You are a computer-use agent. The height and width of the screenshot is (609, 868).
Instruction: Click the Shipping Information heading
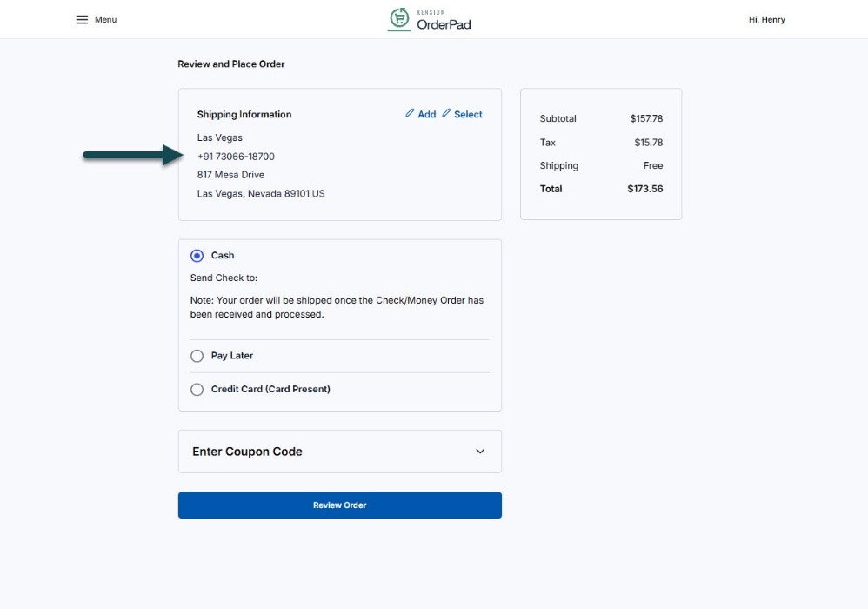click(x=244, y=114)
